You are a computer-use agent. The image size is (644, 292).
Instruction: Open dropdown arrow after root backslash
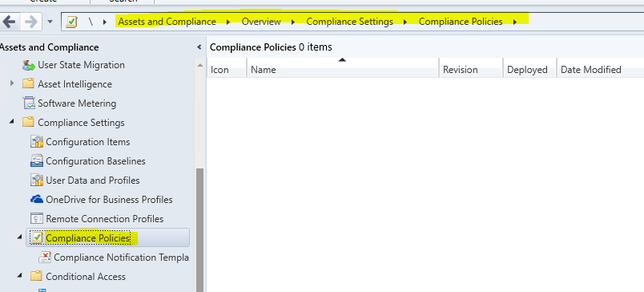click(x=105, y=22)
